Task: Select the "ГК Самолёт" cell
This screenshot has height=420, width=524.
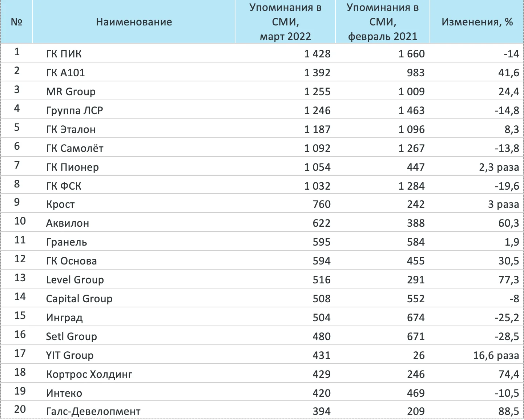Action: tap(75, 149)
